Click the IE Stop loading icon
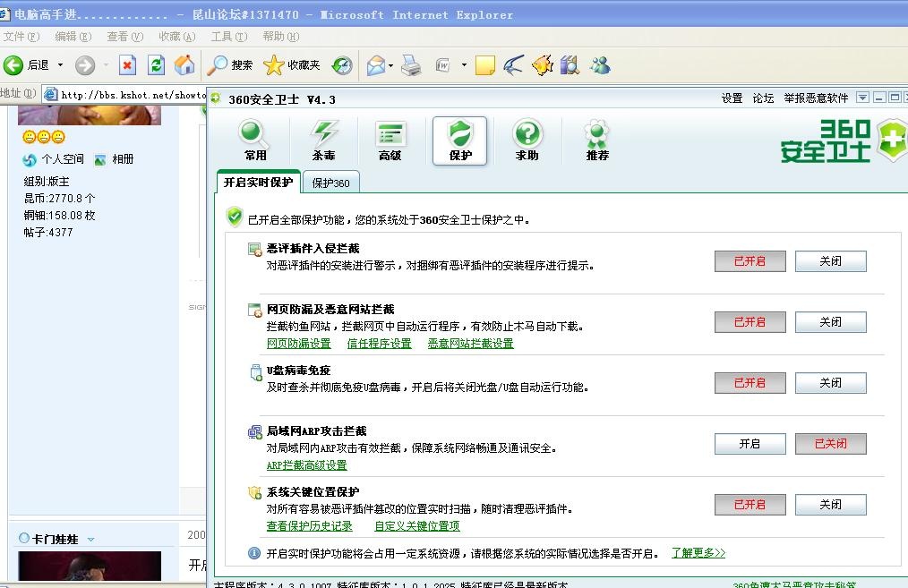 [128, 65]
